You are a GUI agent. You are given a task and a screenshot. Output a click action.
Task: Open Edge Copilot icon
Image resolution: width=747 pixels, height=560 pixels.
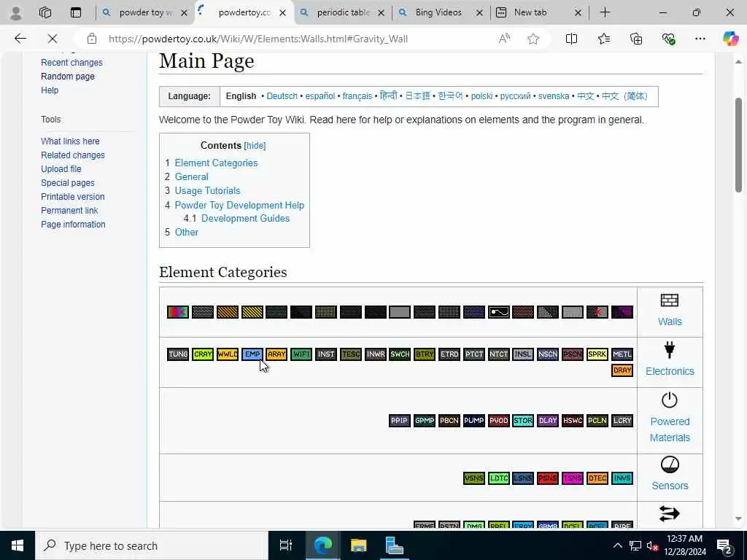coord(730,39)
